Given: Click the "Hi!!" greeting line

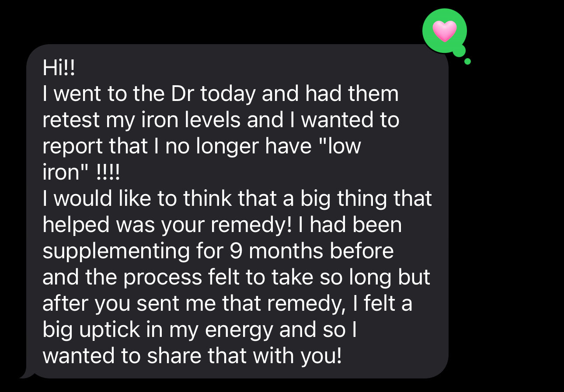Looking at the screenshot, I should tap(59, 68).
